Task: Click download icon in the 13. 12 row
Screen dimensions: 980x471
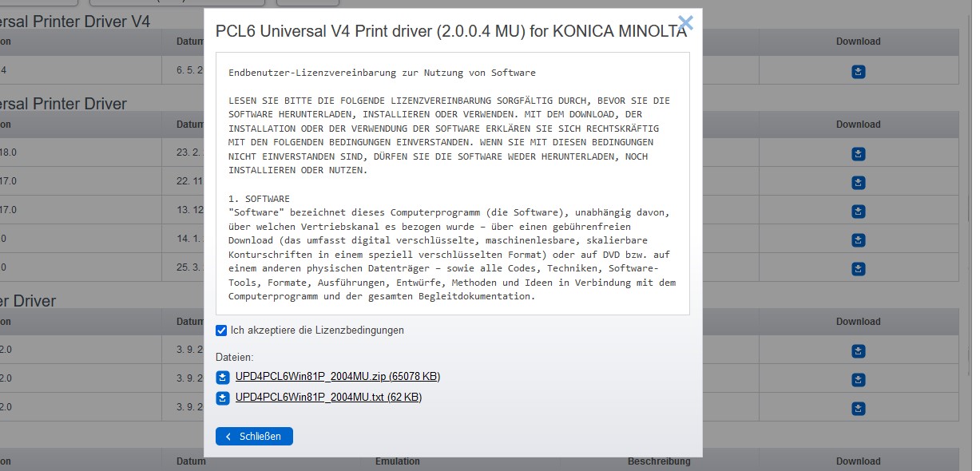Action: [x=859, y=212]
